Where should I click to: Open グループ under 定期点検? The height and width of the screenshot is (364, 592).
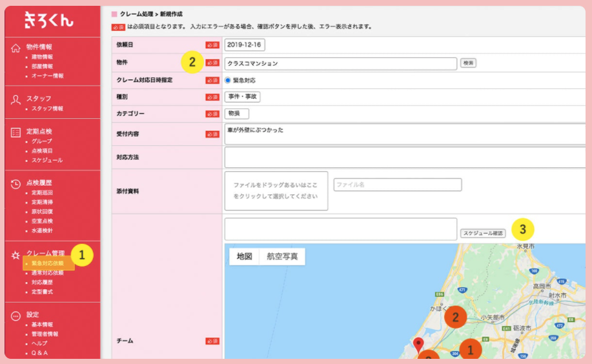click(x=41, y=141)
